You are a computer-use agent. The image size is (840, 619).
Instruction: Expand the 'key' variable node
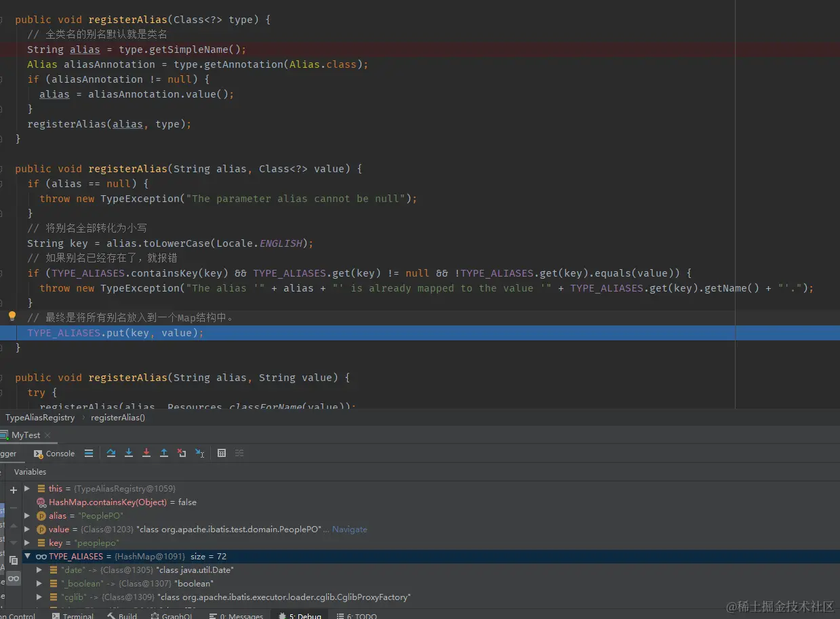[27, 542]
